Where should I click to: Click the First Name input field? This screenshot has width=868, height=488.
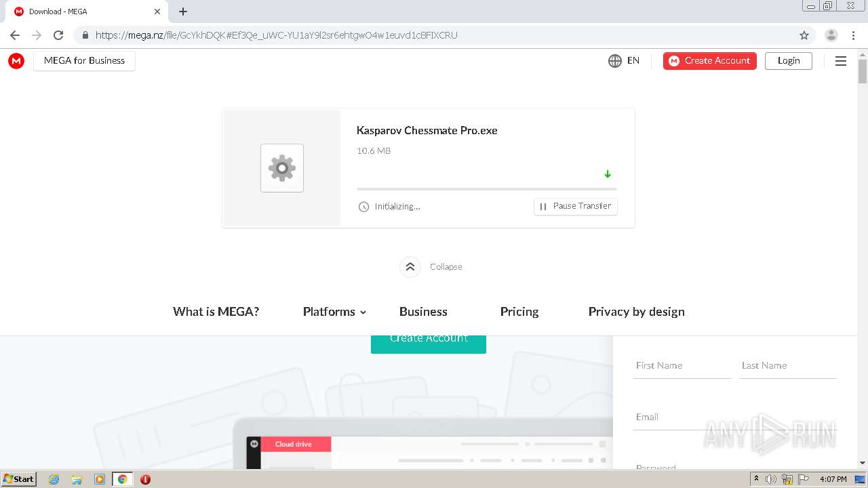pos(682,366)
